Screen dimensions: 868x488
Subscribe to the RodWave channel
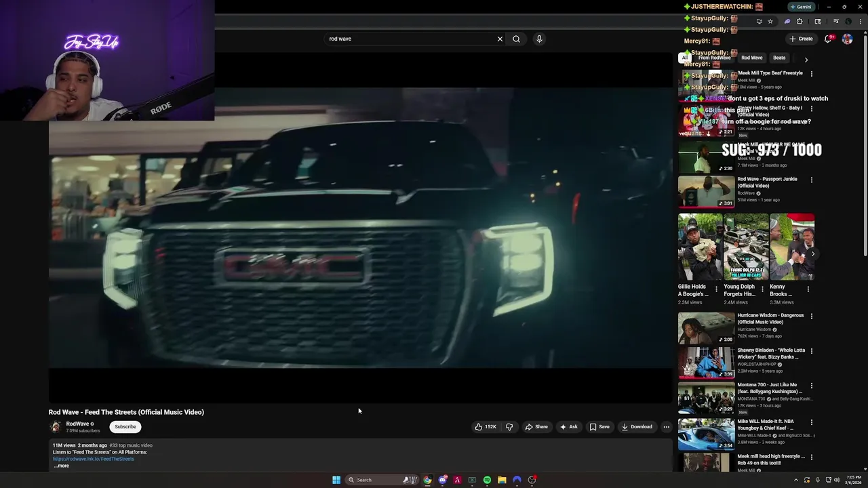point(125,427)
